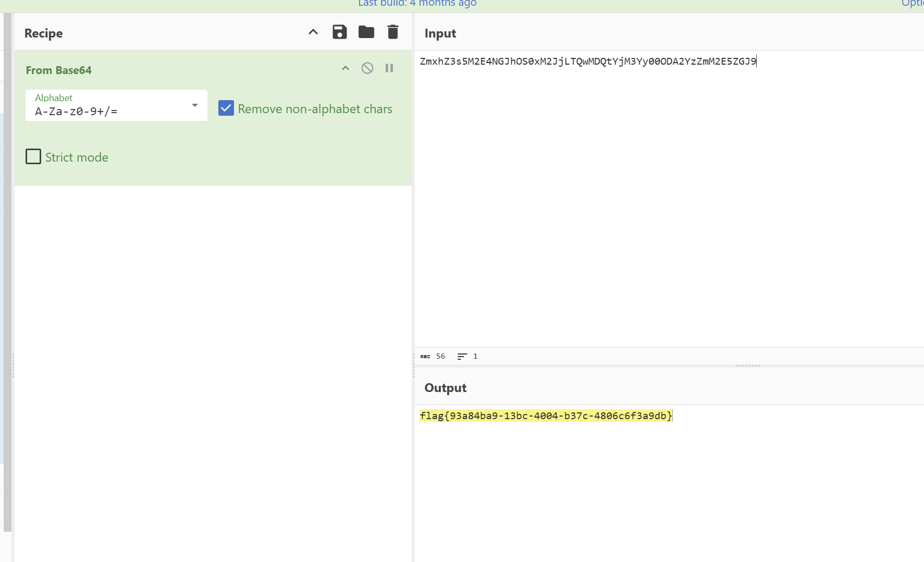This screenshot has height=562, width=924.
Task: Click the decoded flag output text
Action: (546, 416)
